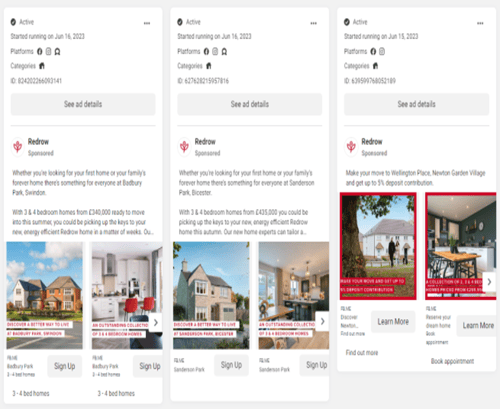Click Sanderson Park, Bicester ad description text

[x=246, y=202]
